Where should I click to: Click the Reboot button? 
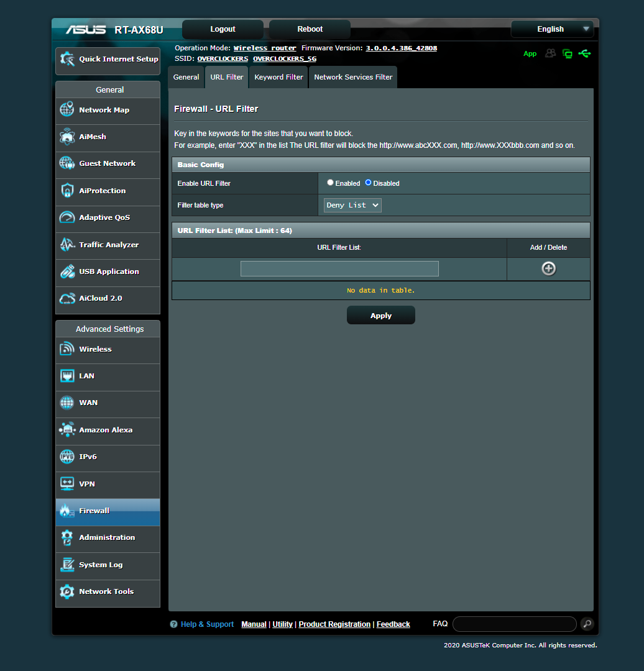point(310,29)
